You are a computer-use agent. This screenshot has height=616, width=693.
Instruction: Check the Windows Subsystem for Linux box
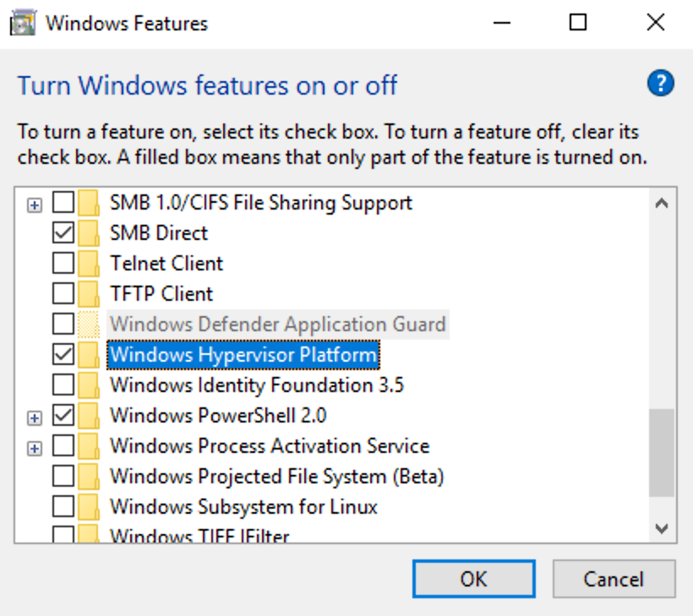63,506
